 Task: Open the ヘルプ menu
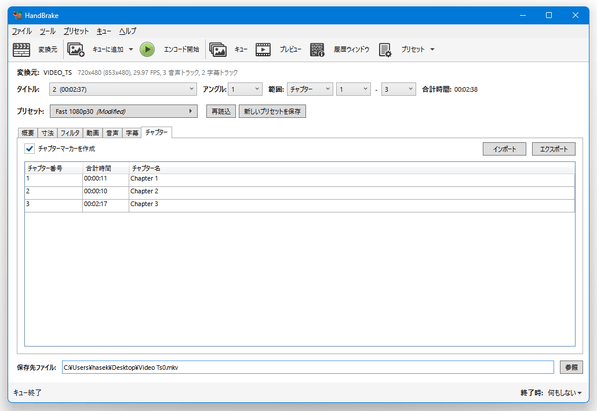[x=127, y=31]
